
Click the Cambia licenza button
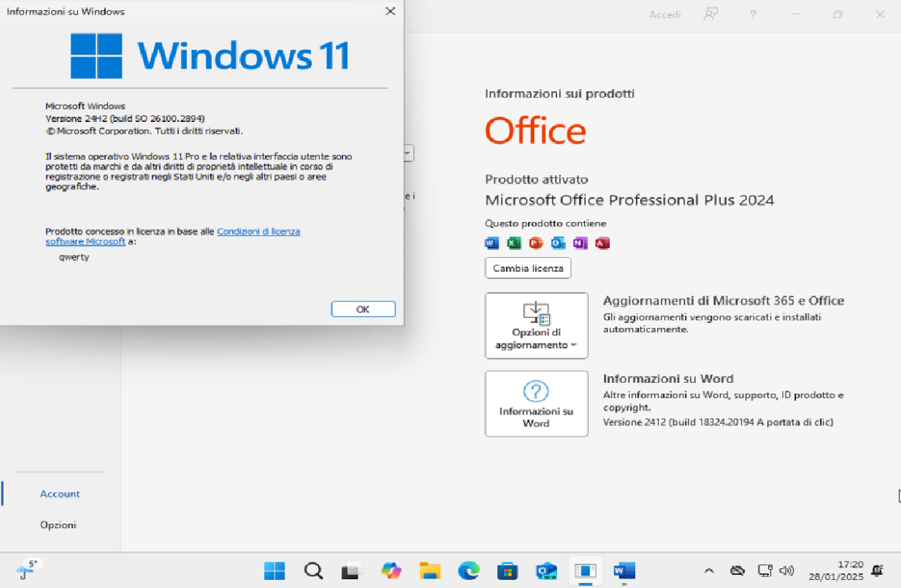coord(528,268)
